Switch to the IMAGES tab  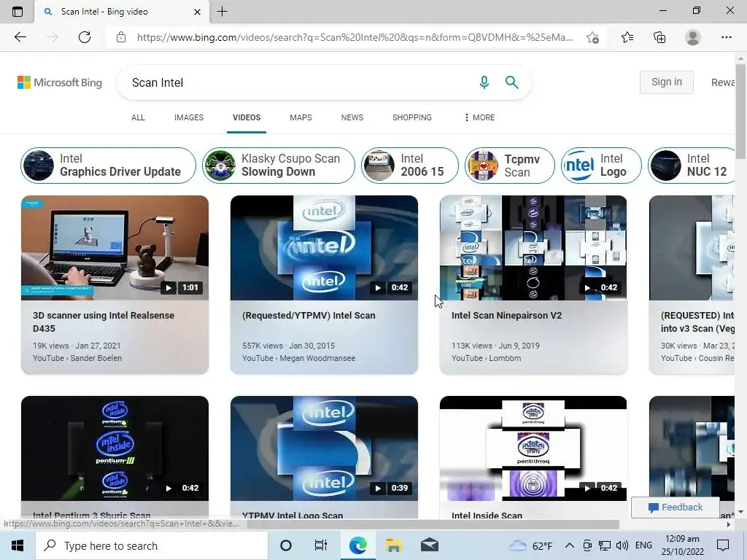[x=189, y=117]
